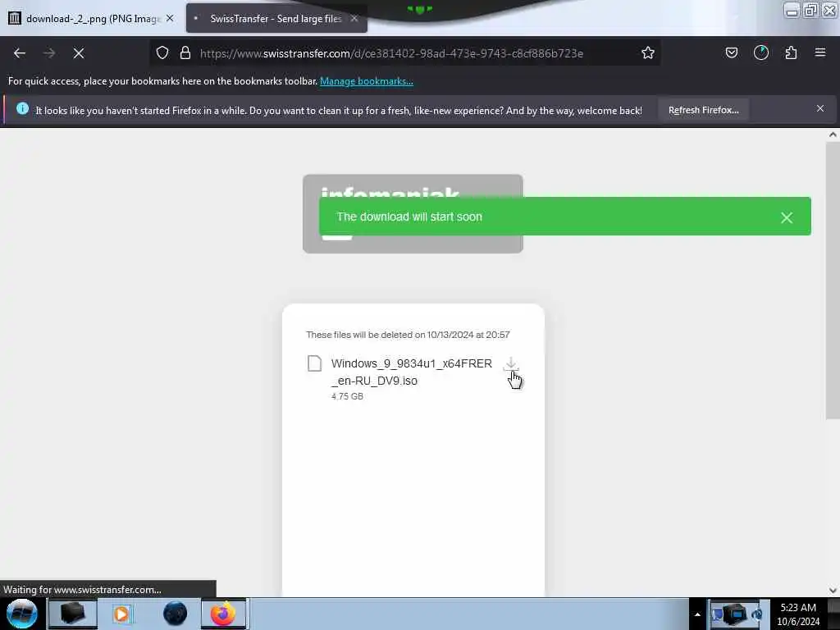Bookmark this page with the star icon

pos(648,52)
